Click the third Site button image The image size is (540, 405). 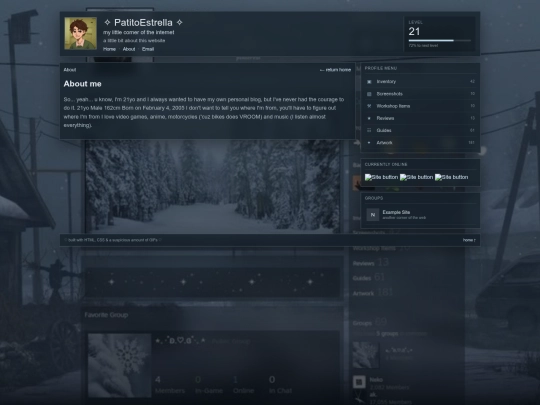point(451,177)
